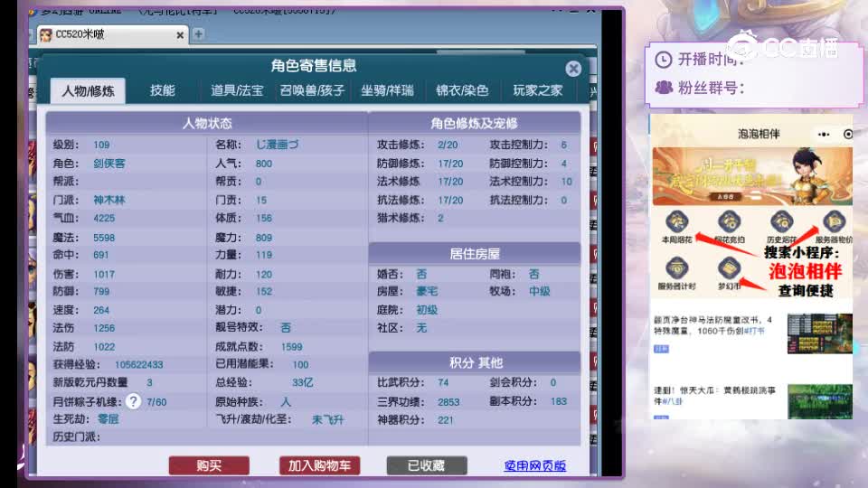Click the 泡泡相伴 circular target button

[x=847, y=135]
